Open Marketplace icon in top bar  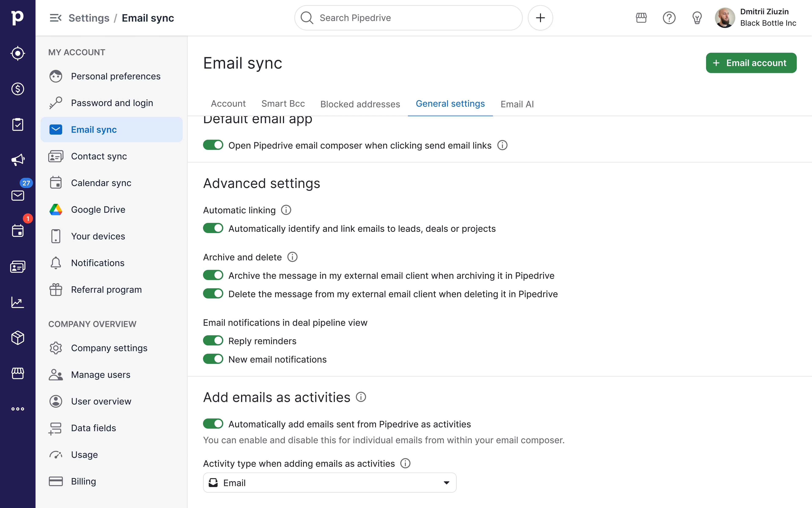coord(641,18)
